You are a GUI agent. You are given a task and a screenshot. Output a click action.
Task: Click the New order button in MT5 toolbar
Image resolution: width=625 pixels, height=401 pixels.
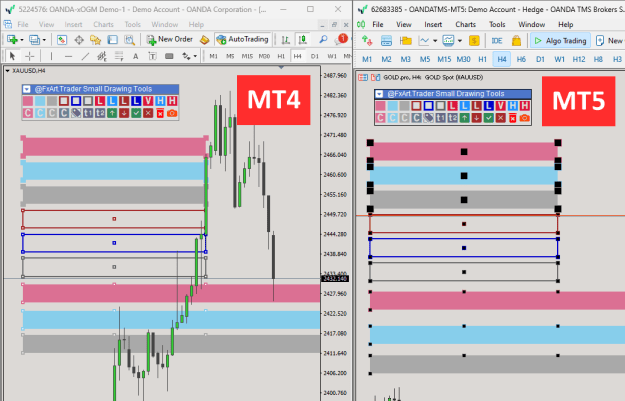point(609,41)
